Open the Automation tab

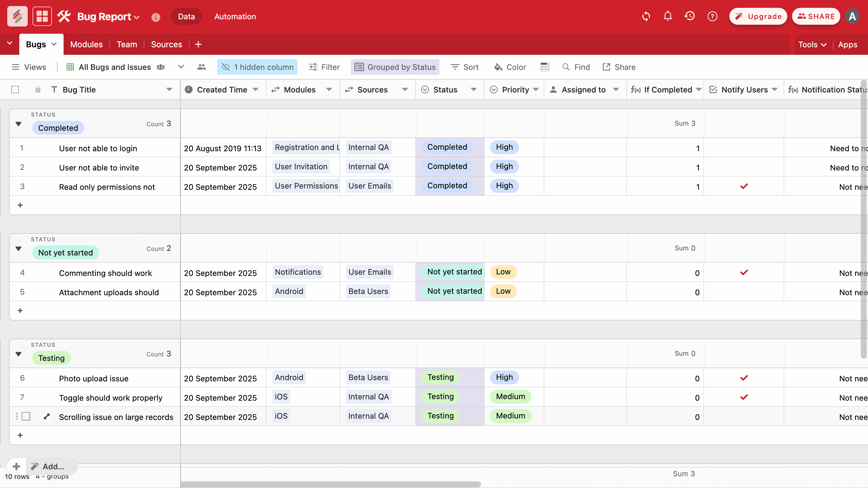235,17
